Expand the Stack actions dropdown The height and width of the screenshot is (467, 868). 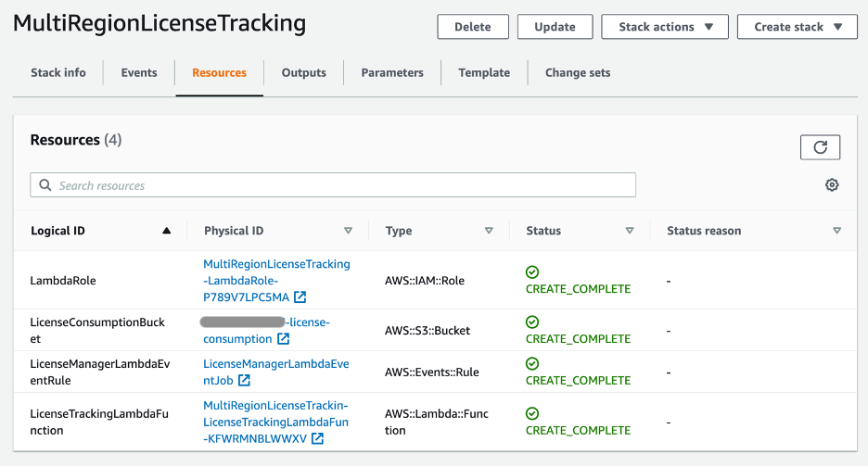pos(665,27)
